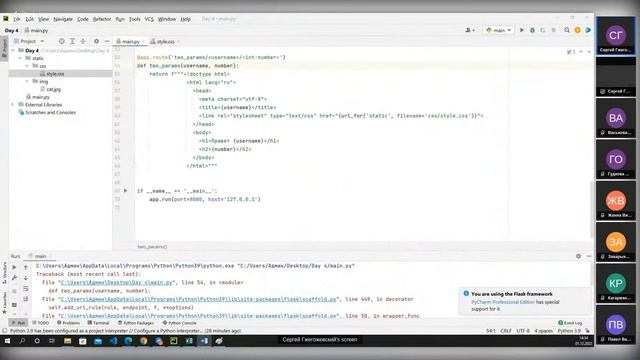This screenshot has width=640, height=360.
Task: Open the Refactor menu
Action: 102,19
